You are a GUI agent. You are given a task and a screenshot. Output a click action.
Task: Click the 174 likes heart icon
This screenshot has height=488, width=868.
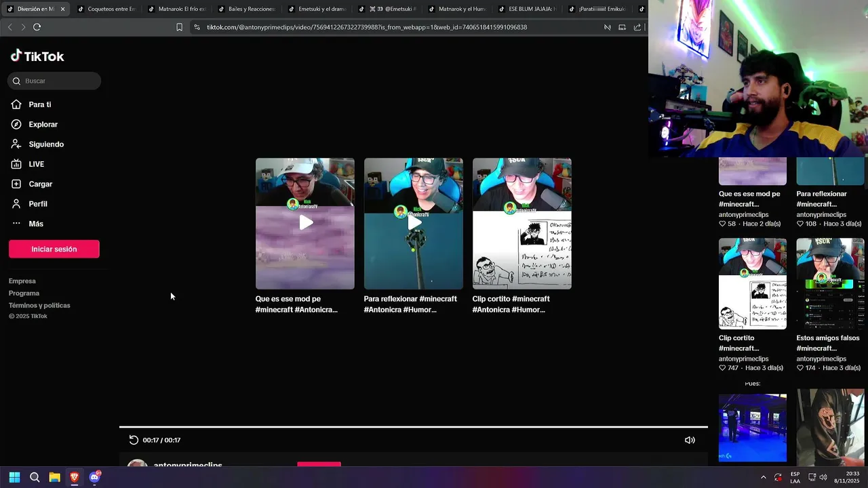point(800,368)
